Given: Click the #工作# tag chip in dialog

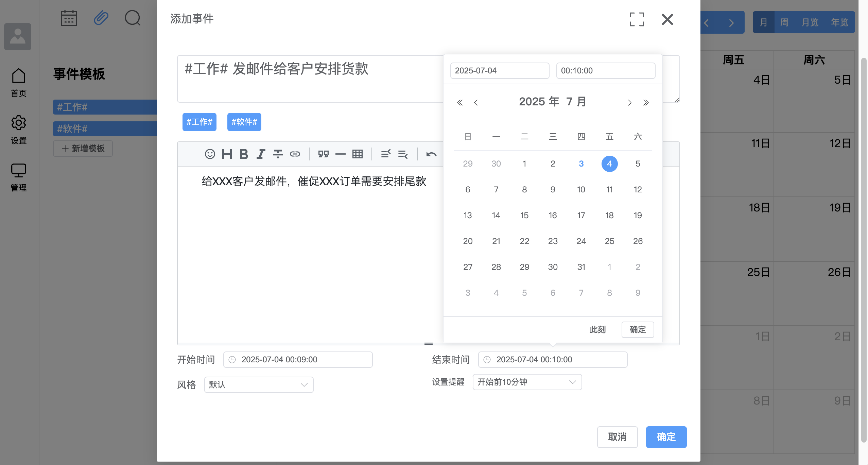Looking at the screenshot, I should pyautogui.click(x=199, y=122).
